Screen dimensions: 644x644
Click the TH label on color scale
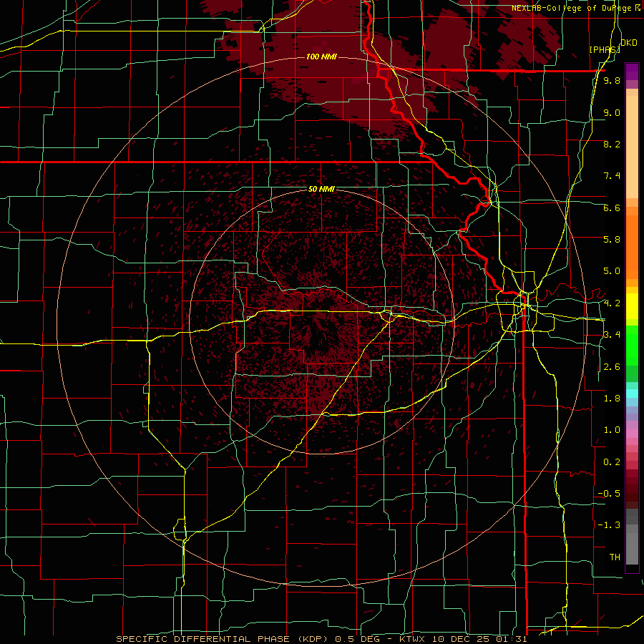click(615, 557)
